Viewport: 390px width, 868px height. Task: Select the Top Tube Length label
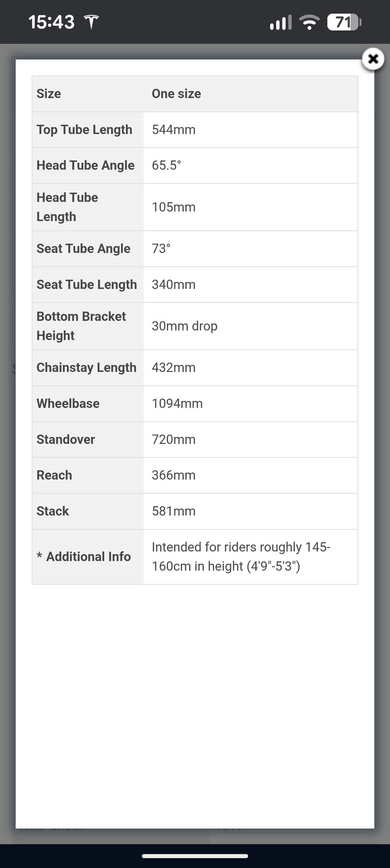click(x=84, y=130)
